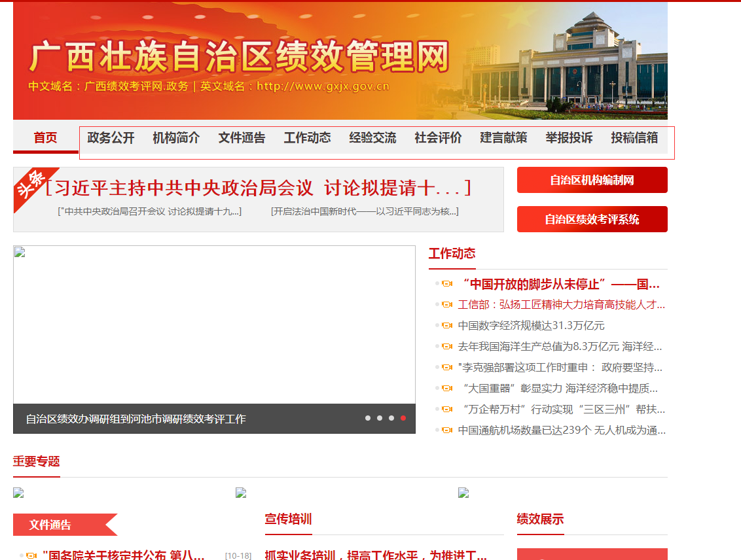
Task: Open the second 重要专题 broken image
Action: 241,493
